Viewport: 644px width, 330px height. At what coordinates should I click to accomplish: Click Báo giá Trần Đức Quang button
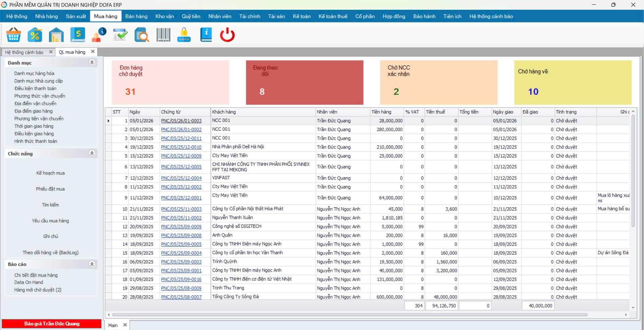[x=52, y=324]
